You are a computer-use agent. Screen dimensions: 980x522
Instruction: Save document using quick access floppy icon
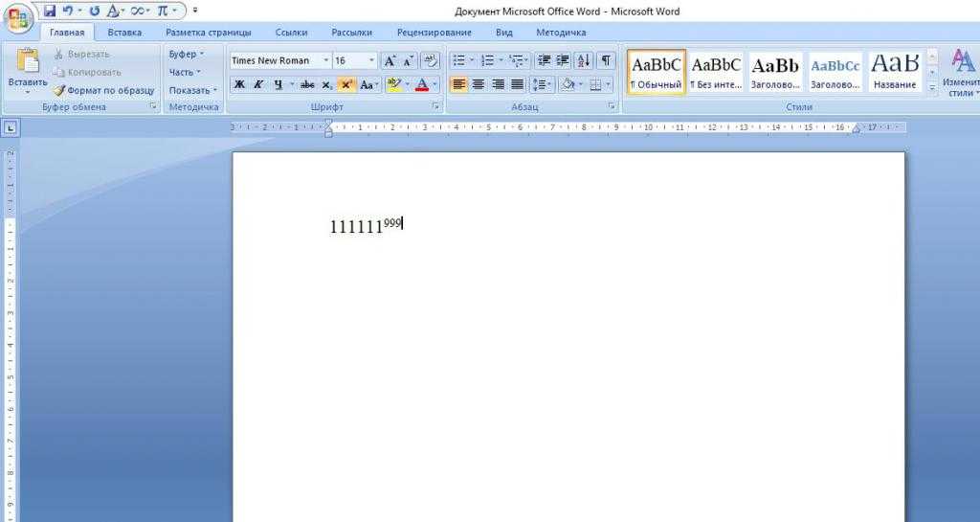pyautogui.click(x=50, y=11)
